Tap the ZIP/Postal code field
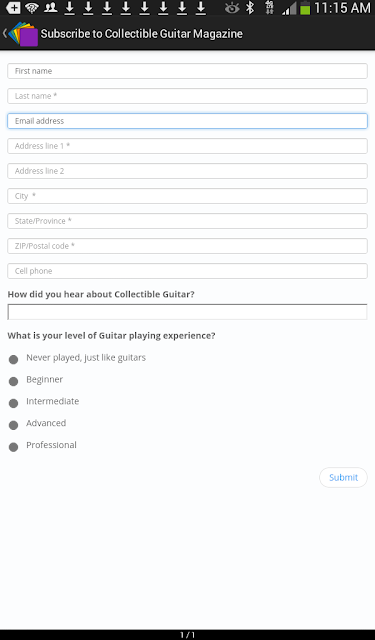This screenshot has height=640, width=375. coord(187,246)
